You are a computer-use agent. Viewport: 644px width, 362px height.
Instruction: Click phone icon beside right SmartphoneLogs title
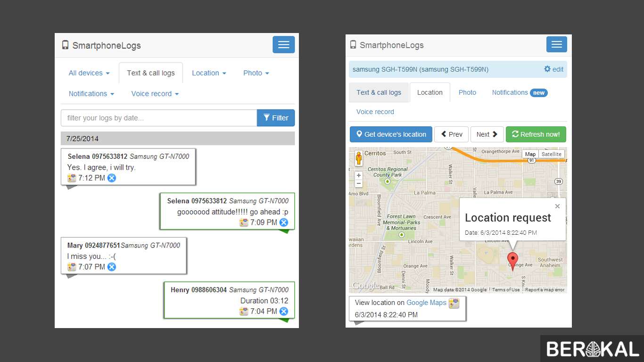tap(353, 45)
